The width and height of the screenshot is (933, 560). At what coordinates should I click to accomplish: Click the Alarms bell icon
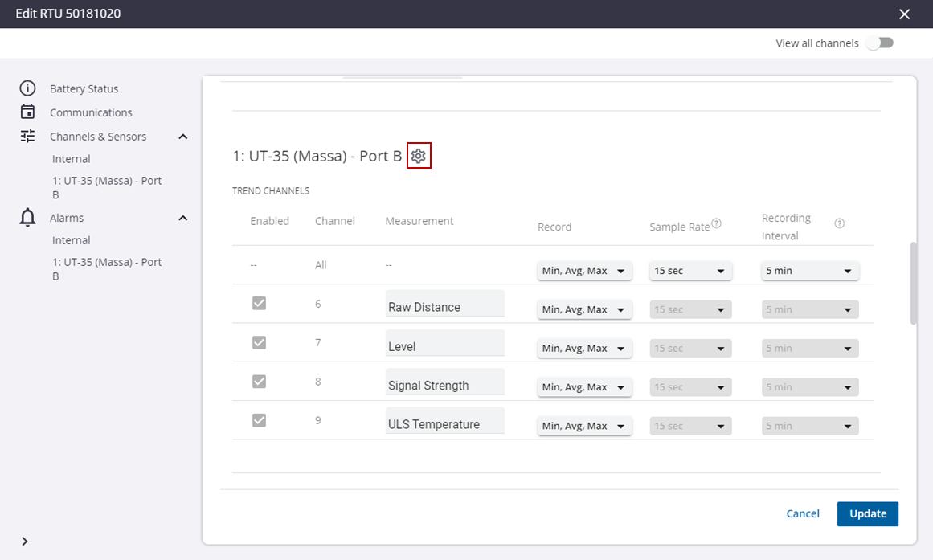pos(27,217)
